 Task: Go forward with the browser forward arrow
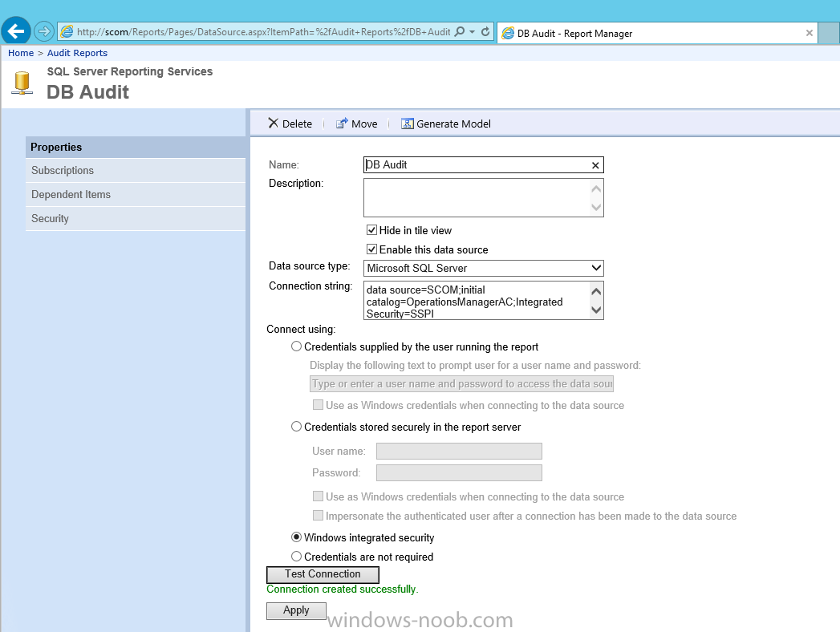click(x=44, y=31)
